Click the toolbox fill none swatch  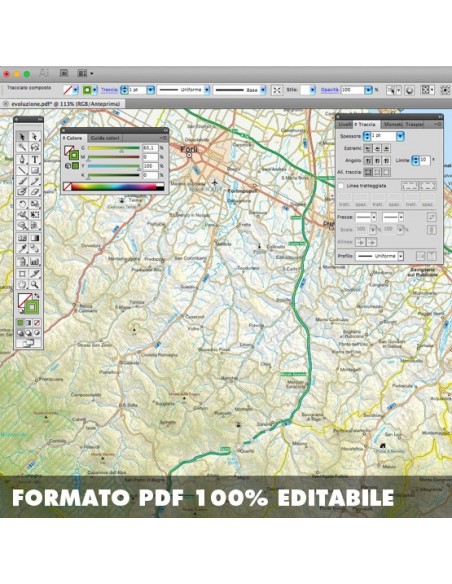click(23, 299)
